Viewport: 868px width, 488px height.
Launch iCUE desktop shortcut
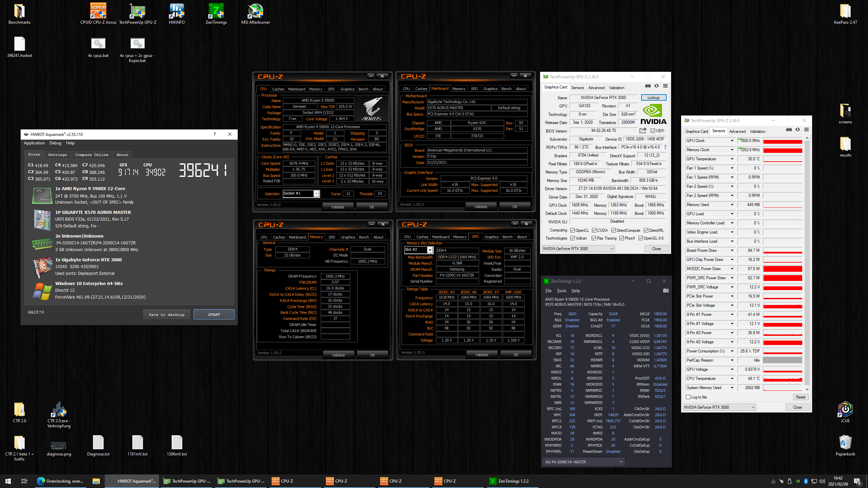[x=845, y=412]
